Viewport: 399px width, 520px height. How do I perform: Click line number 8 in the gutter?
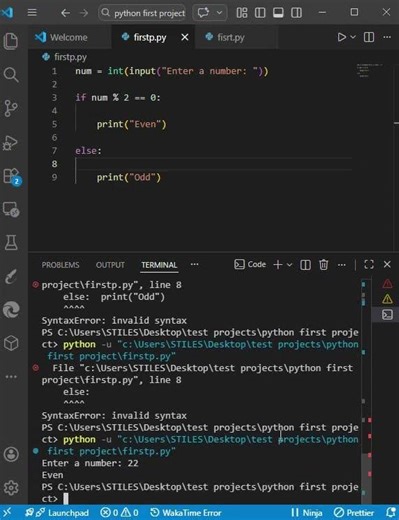54,164
